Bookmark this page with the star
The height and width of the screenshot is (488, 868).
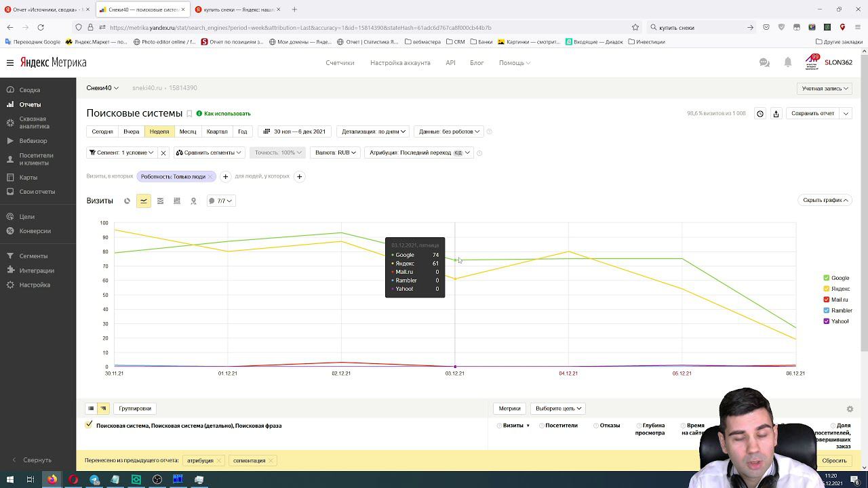point(635,27)
